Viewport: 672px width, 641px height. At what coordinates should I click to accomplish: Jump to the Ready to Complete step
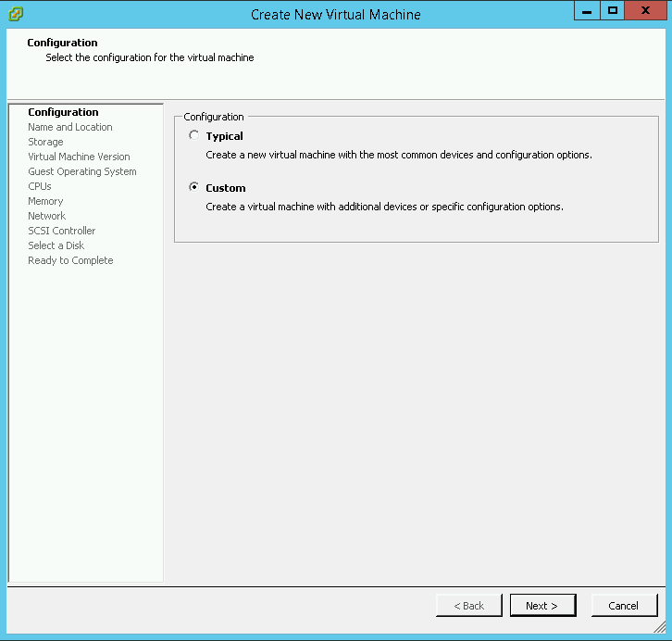point(70,260)
